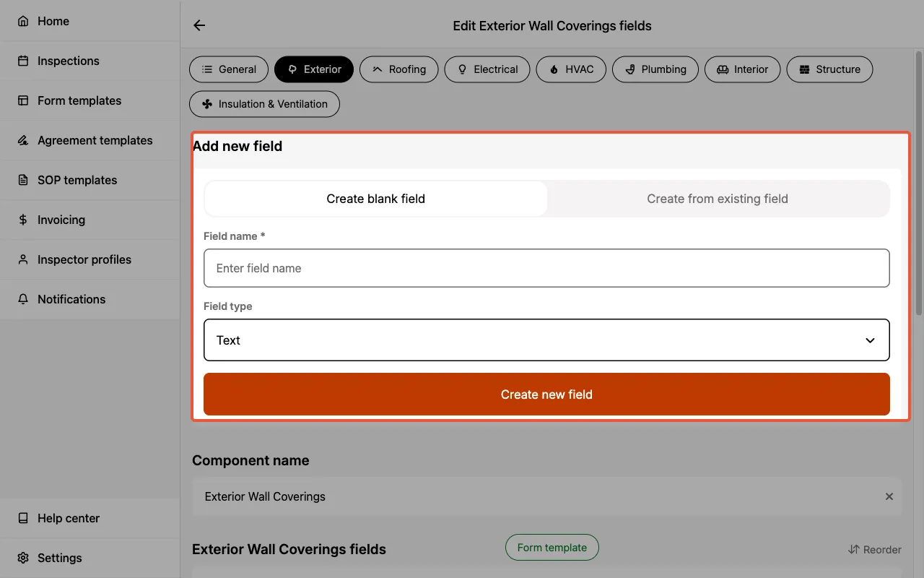Click the back arrow to exit editing
The height and width of the screenshot is (578, 924).
tap(199, 25)
